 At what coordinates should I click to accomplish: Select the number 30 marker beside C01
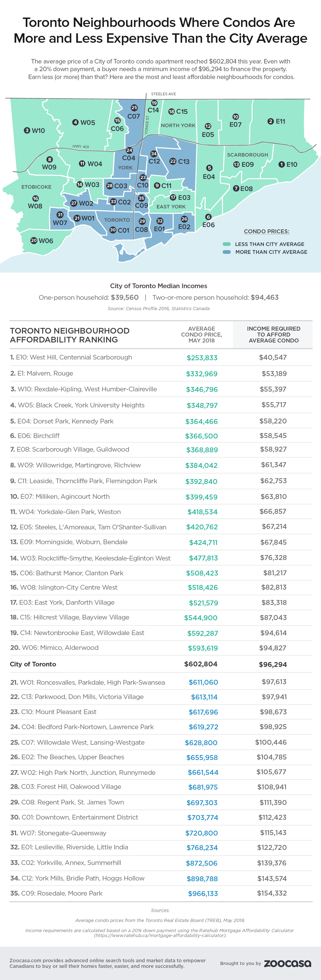[x=113, y=230]
